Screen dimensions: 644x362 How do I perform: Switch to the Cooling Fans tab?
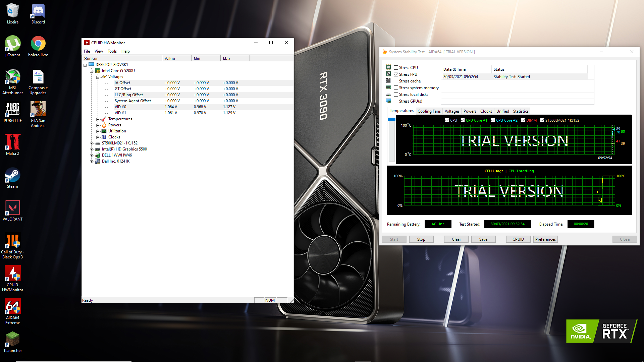429,111
